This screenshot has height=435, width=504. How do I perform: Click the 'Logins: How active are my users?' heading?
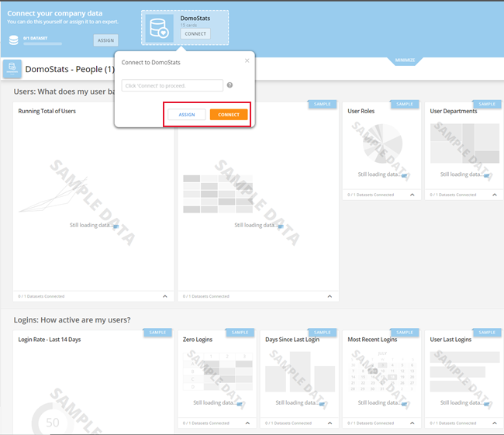72,320
